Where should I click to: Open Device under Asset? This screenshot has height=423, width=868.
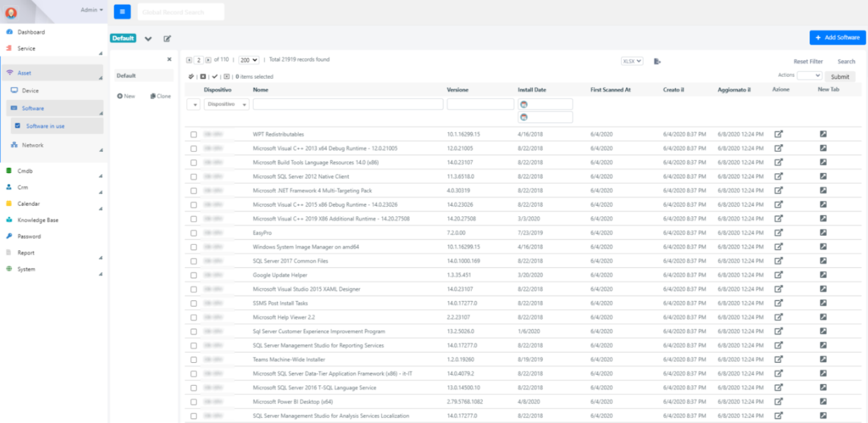(x=30, y=91)
